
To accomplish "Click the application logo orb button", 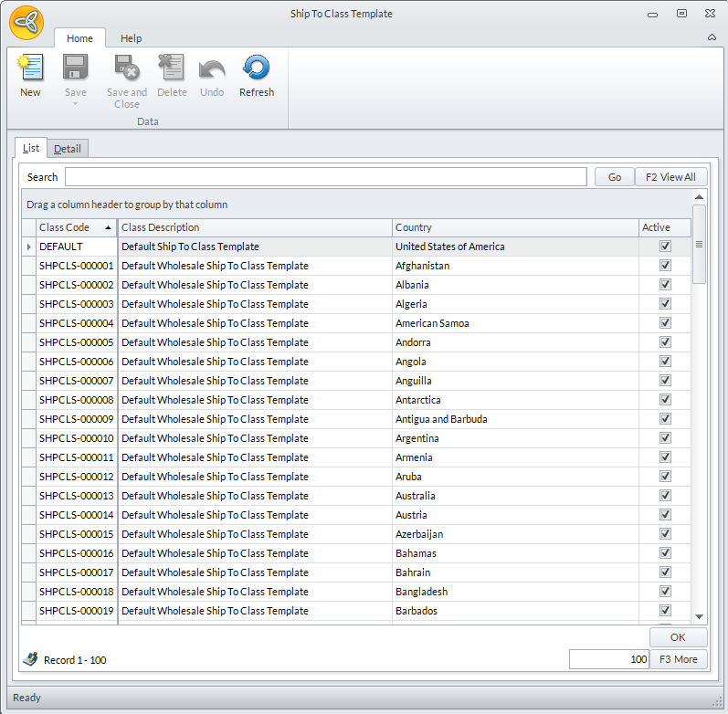I will (x=26, y=22).
